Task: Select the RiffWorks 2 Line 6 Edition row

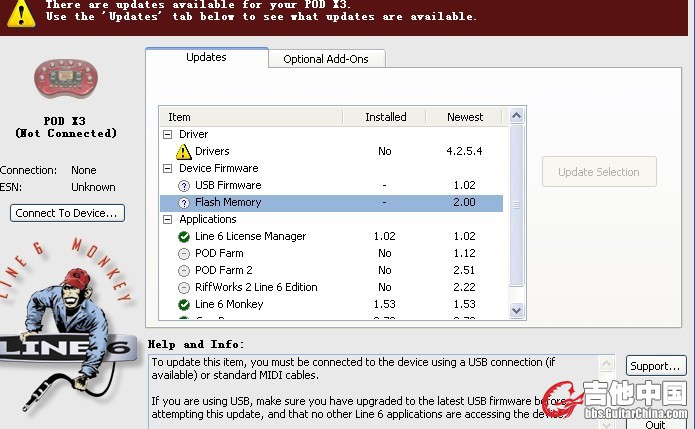Action: click(332, 288)
